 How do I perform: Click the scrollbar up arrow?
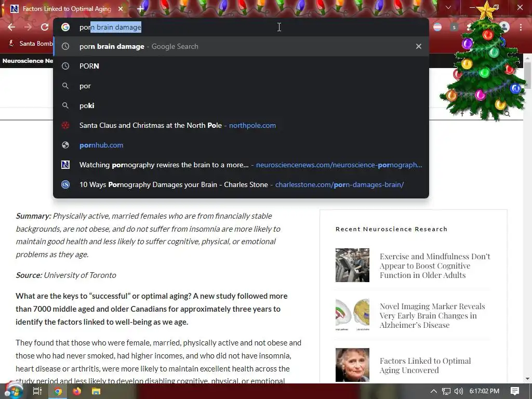528,58
